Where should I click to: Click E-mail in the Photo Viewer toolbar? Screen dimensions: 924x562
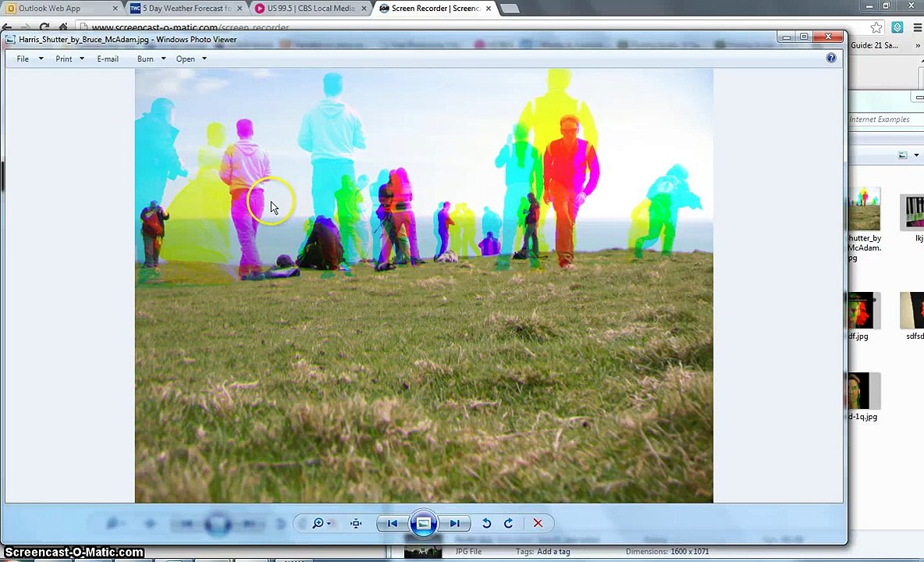[x=108, y=59]
